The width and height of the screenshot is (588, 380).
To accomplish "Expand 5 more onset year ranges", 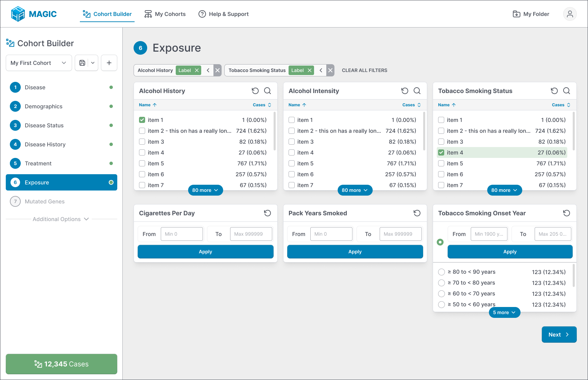I will click(x=504, y=312).
